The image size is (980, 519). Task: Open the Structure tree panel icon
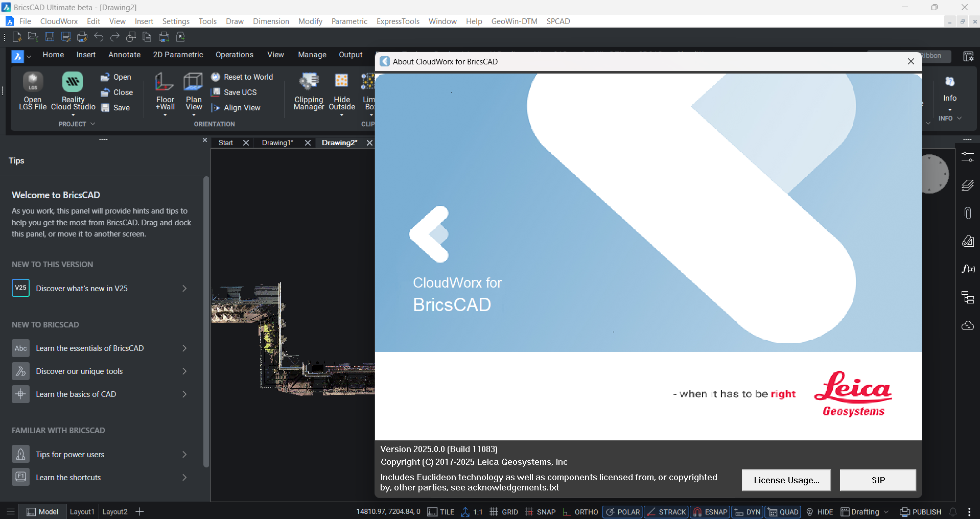tap(968, 297)
